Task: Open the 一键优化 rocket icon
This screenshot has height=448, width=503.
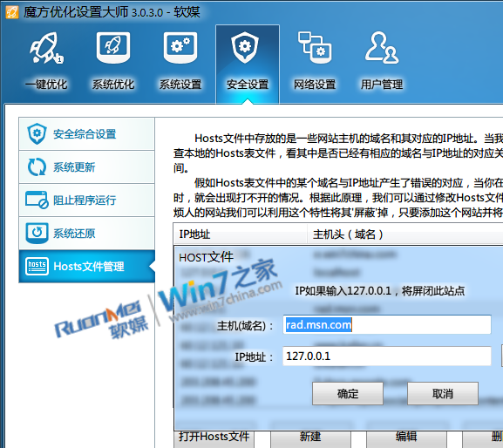Action: (46, 48)
